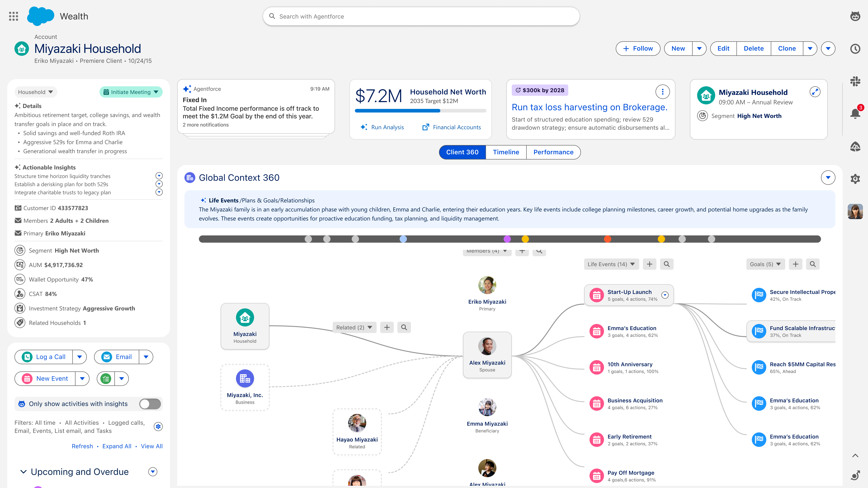Open the Life Events (14) dropdown

611,264
